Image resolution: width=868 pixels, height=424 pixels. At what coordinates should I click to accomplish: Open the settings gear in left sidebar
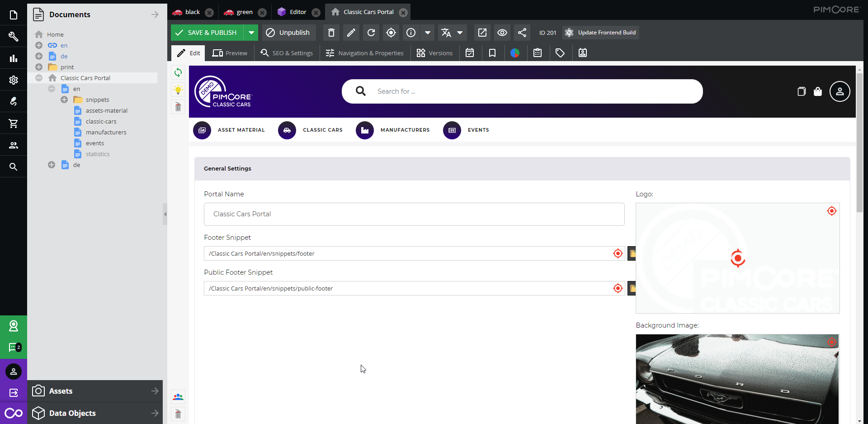tap(14, 80)
